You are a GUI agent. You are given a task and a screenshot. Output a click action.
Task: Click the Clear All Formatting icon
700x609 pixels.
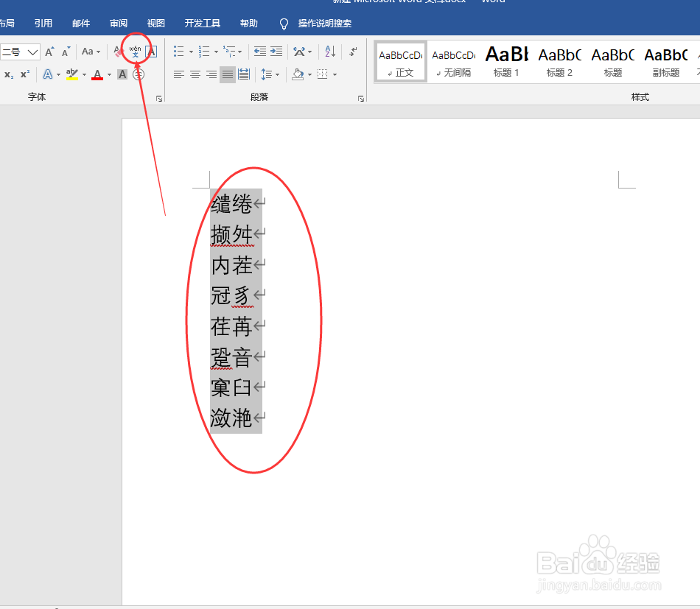(x=116, y=52)
